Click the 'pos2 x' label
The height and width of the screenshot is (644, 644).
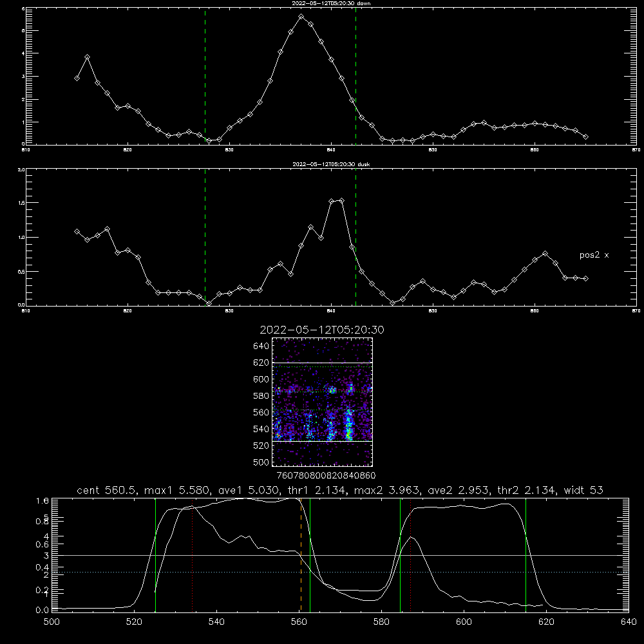point(594,255)
